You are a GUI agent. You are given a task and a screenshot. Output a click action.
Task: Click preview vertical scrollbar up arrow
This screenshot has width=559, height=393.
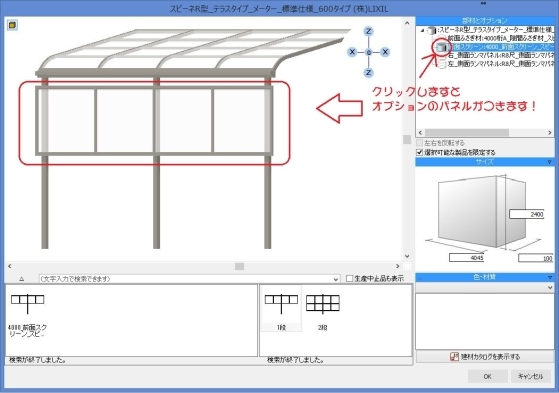click(407, 23)
